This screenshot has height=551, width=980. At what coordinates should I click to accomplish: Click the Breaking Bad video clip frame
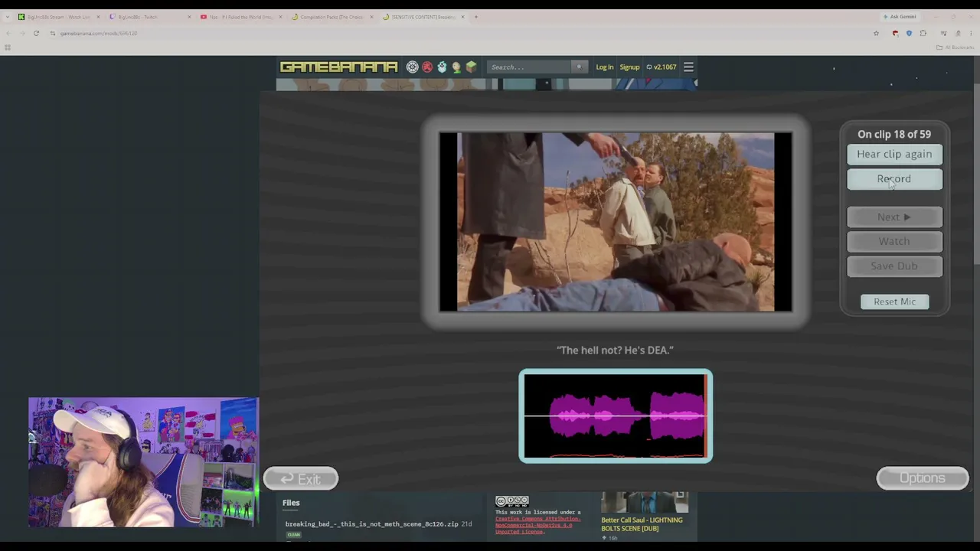[x=616, y=222]
